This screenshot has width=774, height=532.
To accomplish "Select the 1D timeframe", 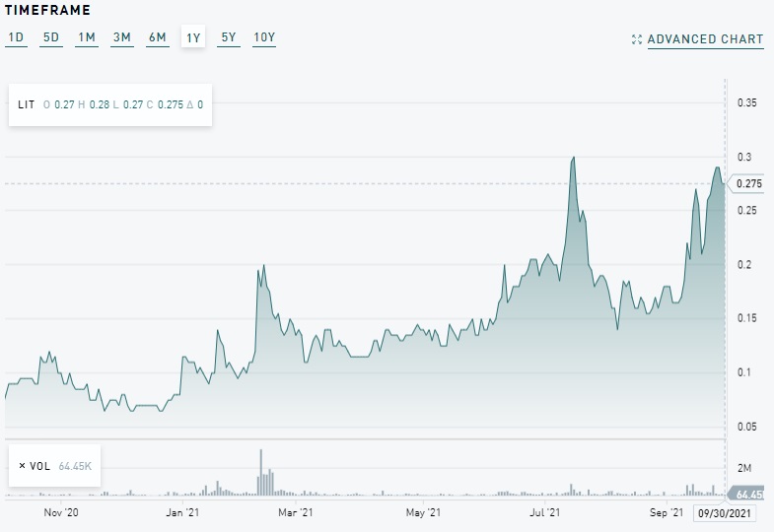I will (x=16, y=37).
